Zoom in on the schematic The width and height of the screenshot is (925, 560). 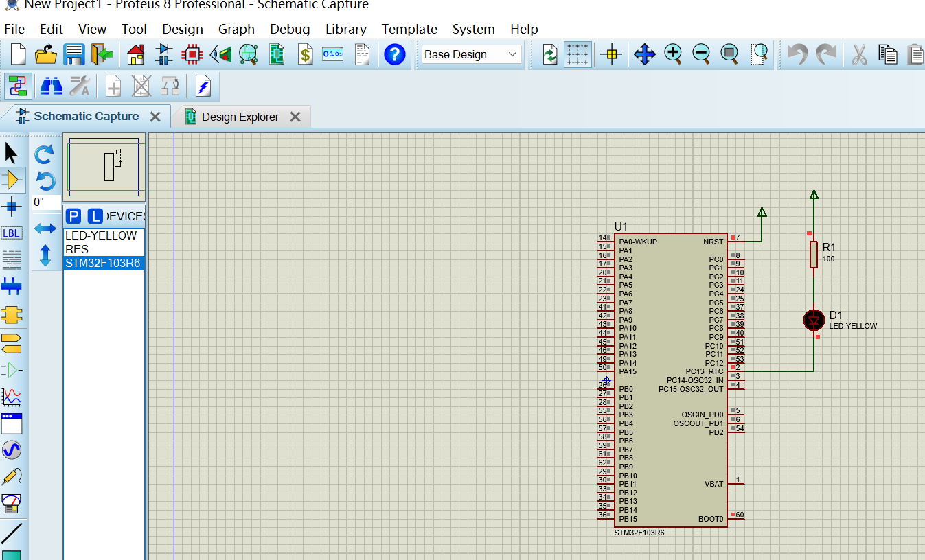click(x=673, y=54)
